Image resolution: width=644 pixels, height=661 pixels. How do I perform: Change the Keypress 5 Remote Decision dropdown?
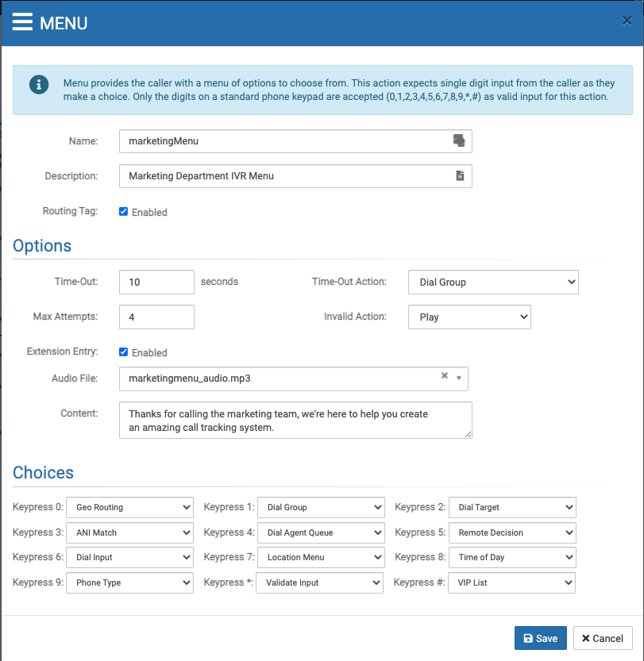[512, 532]
